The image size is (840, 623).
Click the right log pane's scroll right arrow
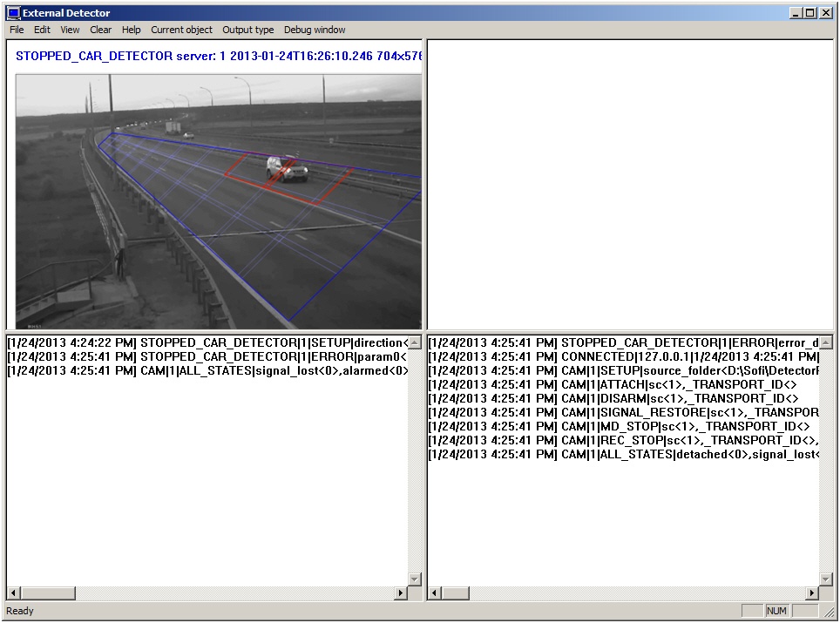(812, 593)
